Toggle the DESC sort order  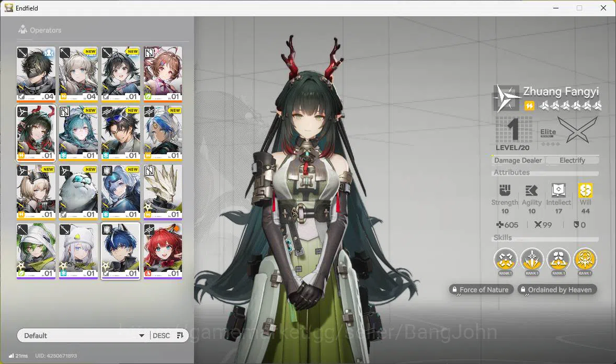(x=162, y=335)
